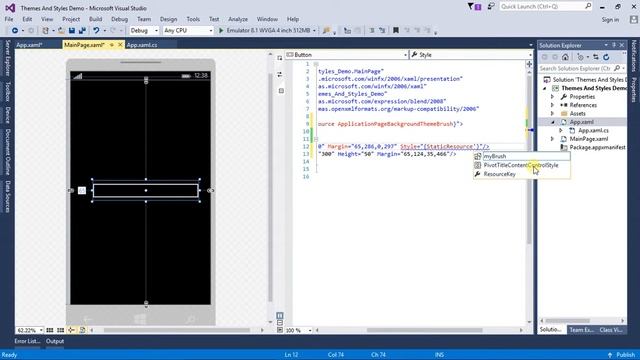
Task: Click the Navigate Backward toolbar icon
Action: coord(15,31)
